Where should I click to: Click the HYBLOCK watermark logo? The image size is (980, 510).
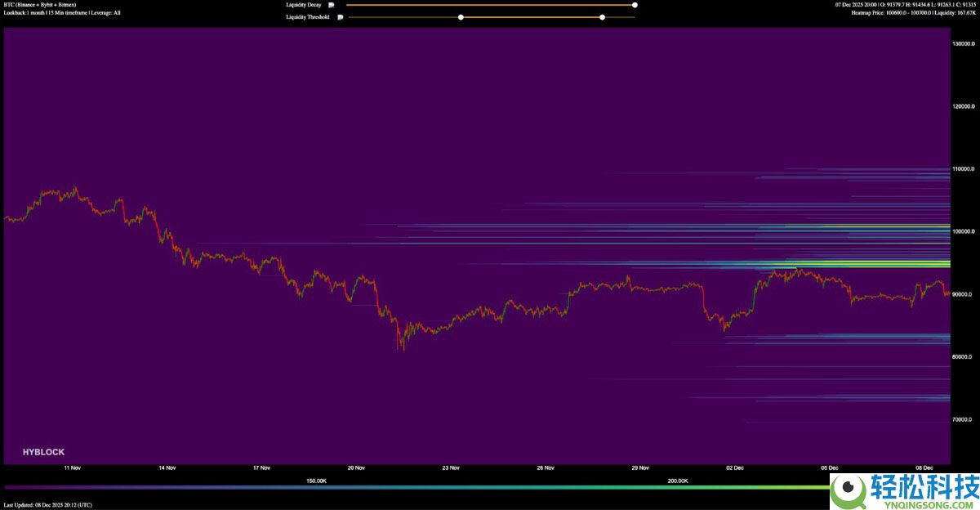pos(43,452)
